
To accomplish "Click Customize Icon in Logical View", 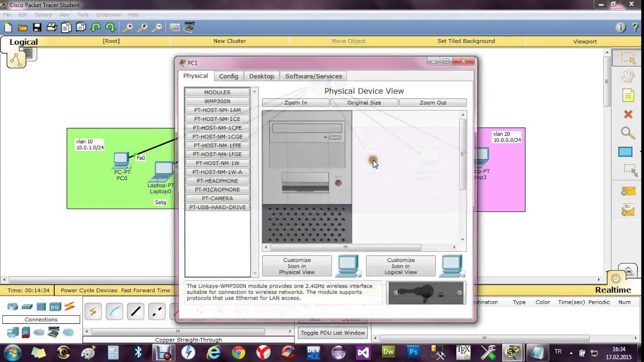I will (400, 266).
